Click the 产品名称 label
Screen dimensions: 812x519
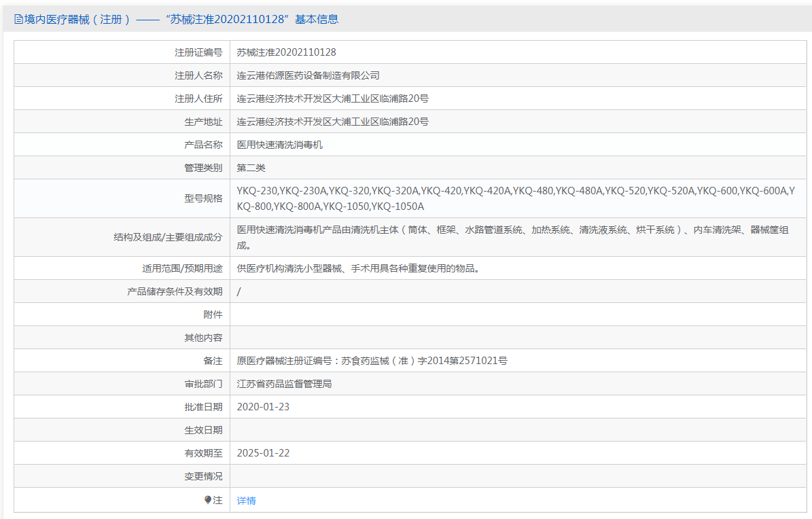[203, 145]
